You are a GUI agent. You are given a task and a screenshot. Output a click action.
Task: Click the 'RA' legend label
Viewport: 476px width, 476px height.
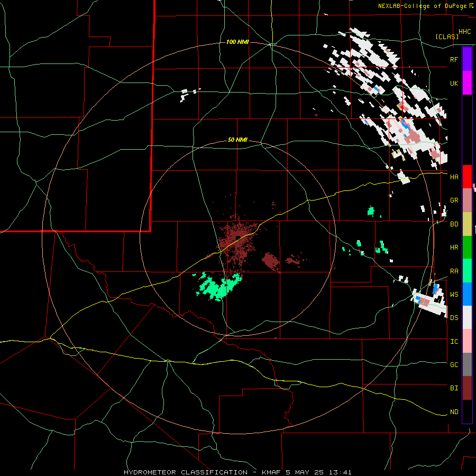(454, 271)
